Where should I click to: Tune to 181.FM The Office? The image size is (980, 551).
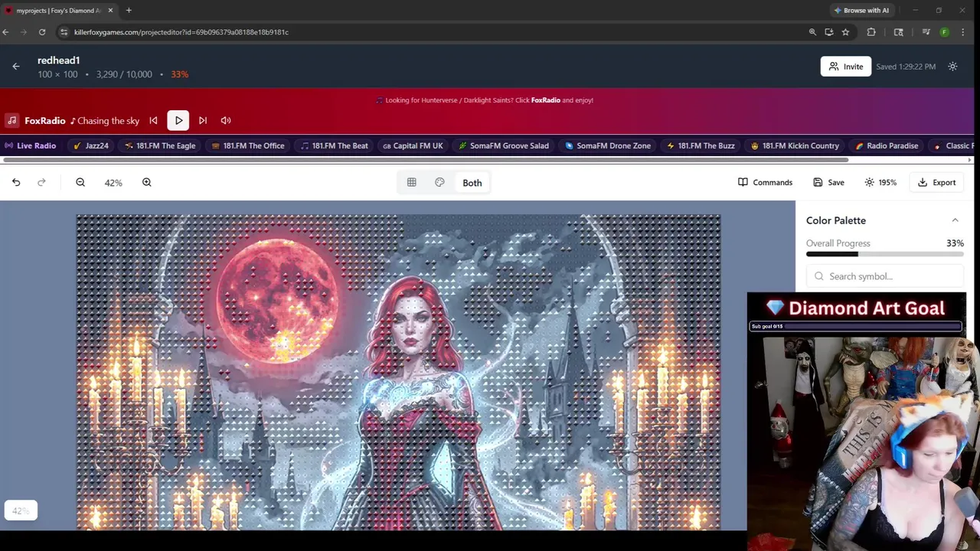[x=248, y=145]
